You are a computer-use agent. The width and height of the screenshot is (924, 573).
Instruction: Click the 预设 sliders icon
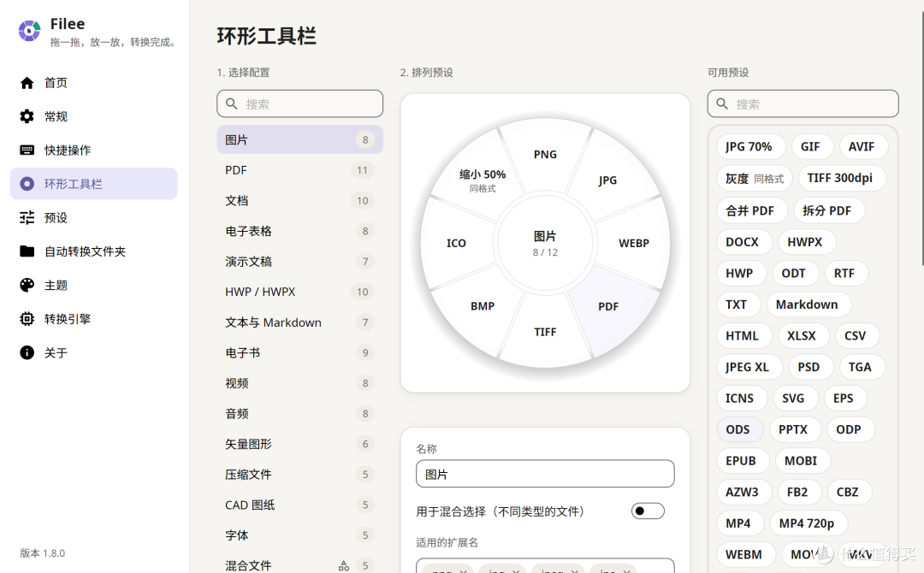tap(27, 218)
